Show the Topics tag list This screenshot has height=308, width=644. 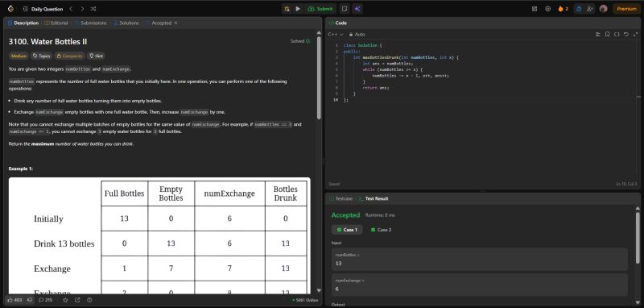click(x=42, y=56)
